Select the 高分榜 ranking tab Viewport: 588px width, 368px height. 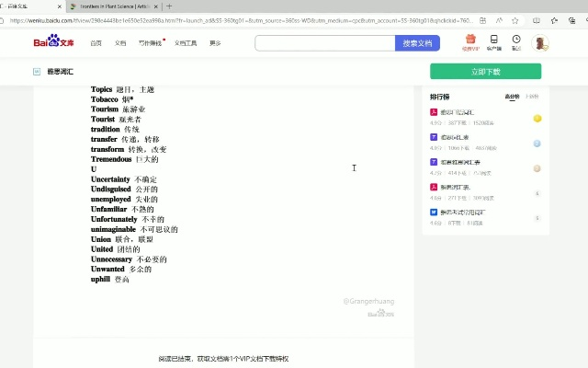512,97
